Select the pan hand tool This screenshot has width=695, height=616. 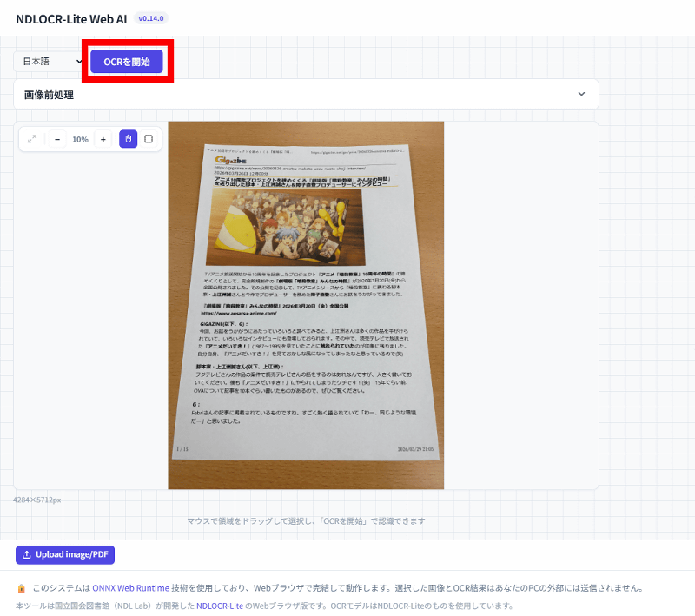point(128,139)
